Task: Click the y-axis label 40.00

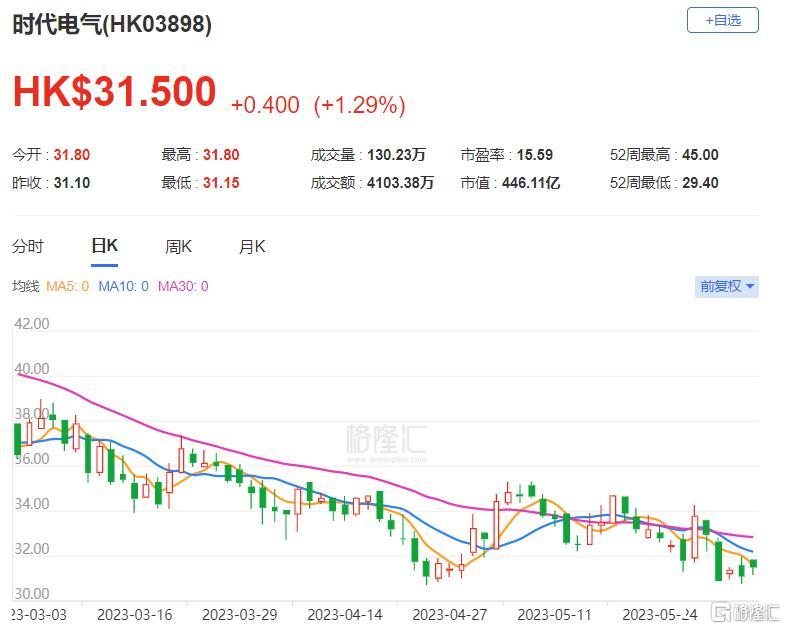Action: pos(32,369)
